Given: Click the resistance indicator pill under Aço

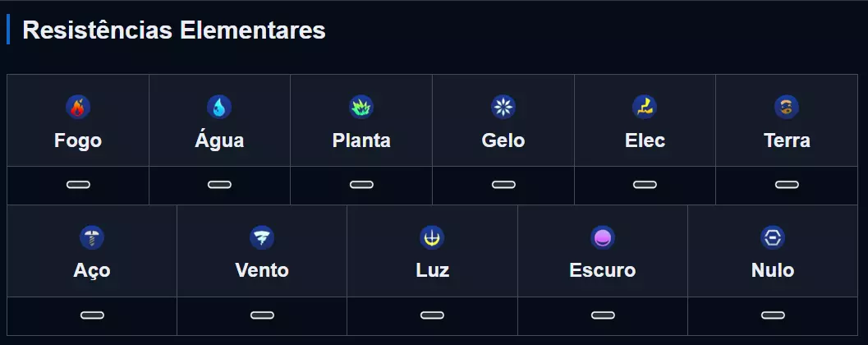Looking at the screenshot, I should [x=92, y=315].
